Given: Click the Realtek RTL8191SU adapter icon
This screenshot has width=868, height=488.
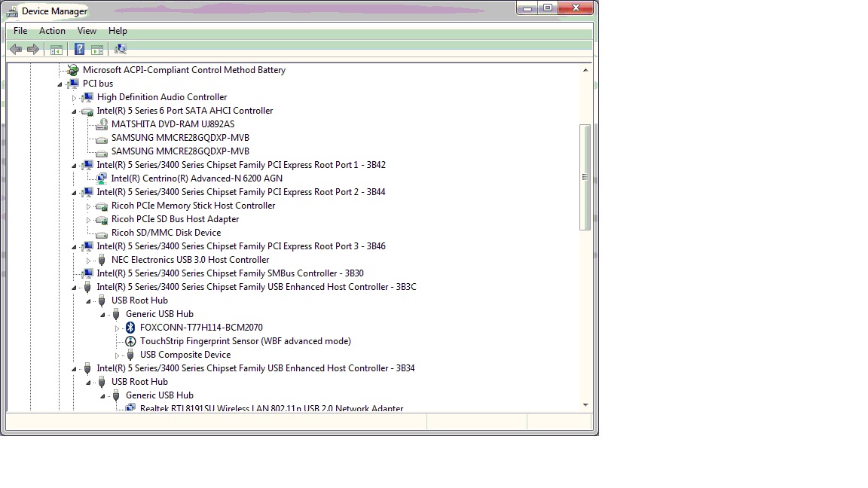Looking at the screenshot, I should [x=130, y=407].
